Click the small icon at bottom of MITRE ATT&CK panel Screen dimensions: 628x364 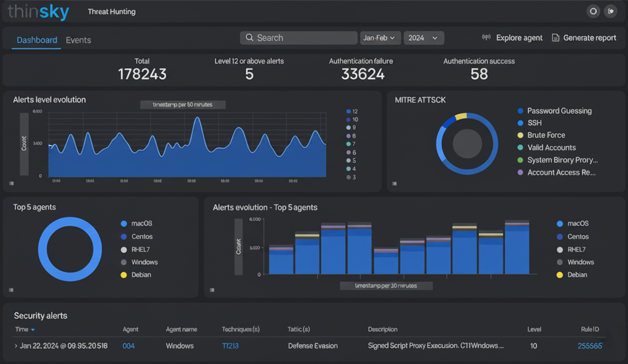tap(394, 183)
